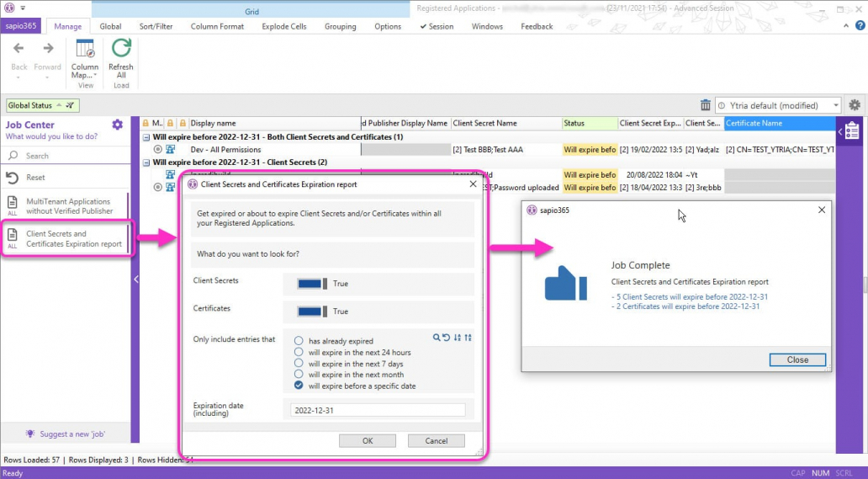Click the Job Center Search field

[x=66, y=156]
